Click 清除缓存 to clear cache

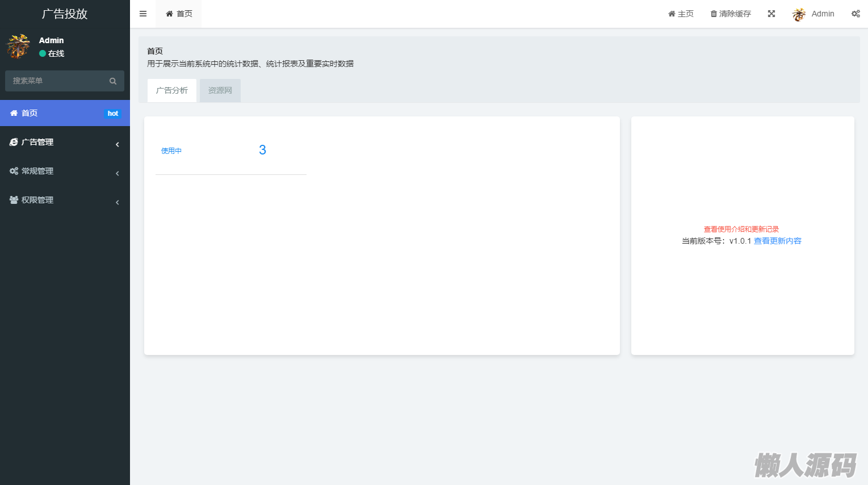[x=731, y=14]
